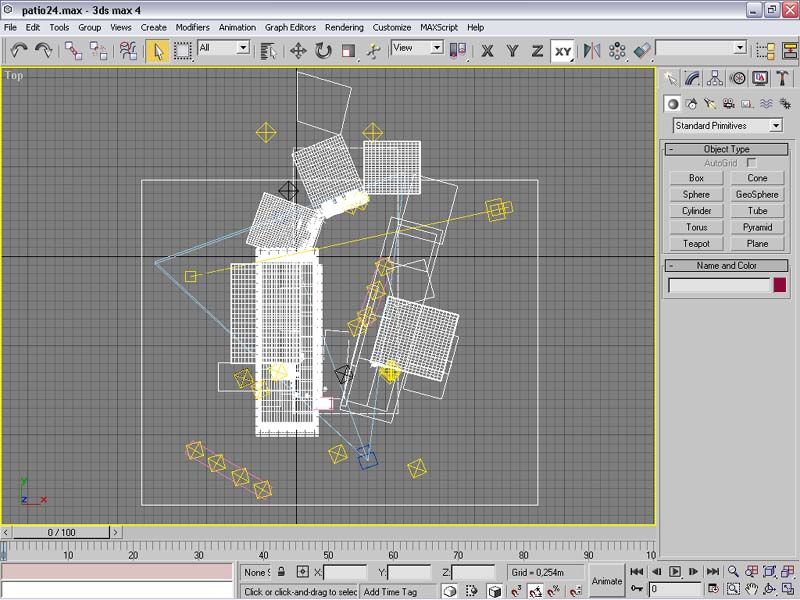
Task: Click the Unlink Selection icon
Action: pyautogui.click(x=98, y=51)
